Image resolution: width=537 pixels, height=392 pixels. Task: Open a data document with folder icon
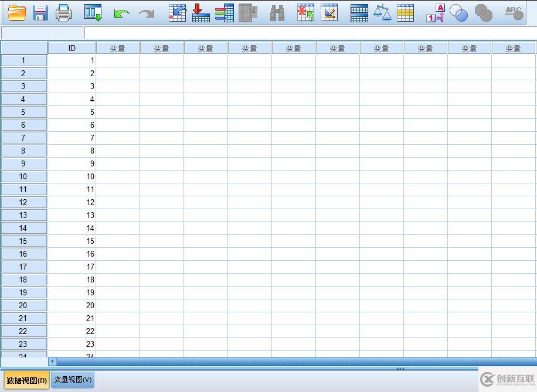click(16, 13)
